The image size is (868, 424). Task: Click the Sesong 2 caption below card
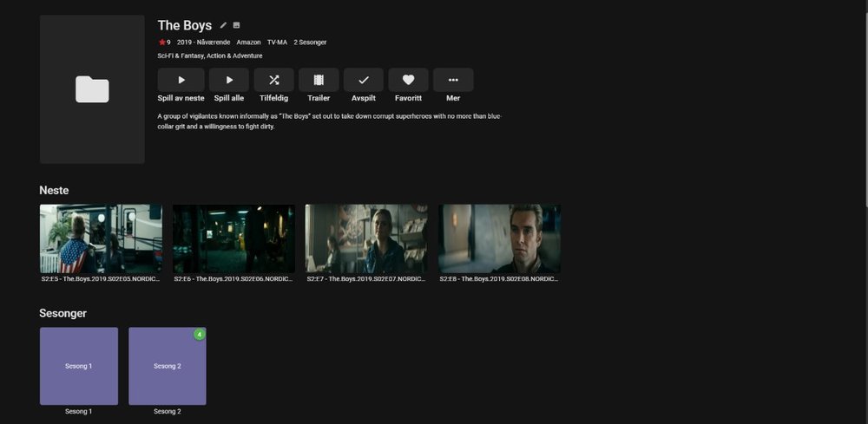168,411
